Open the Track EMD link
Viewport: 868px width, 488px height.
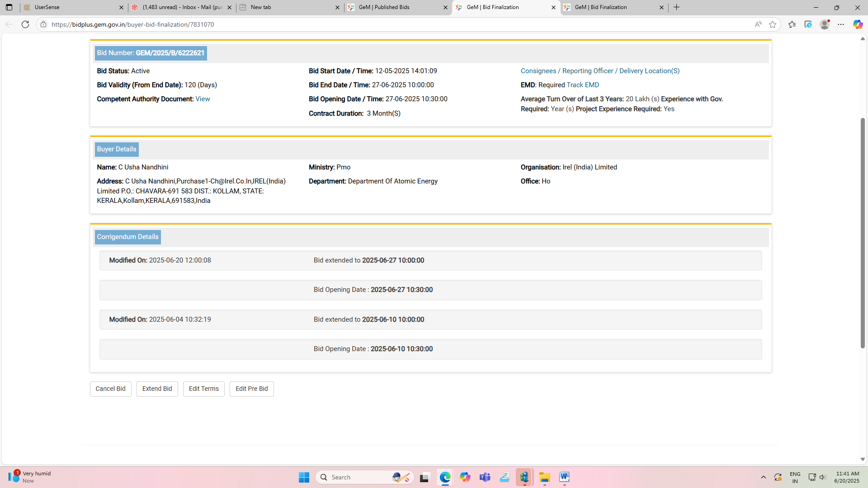click(583, 85)
